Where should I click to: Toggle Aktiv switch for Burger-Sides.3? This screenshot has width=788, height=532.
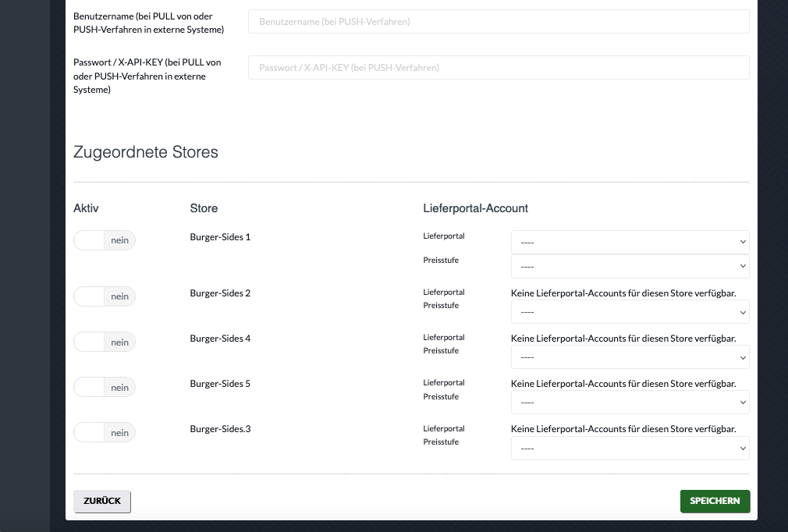[x=105, y=432]
